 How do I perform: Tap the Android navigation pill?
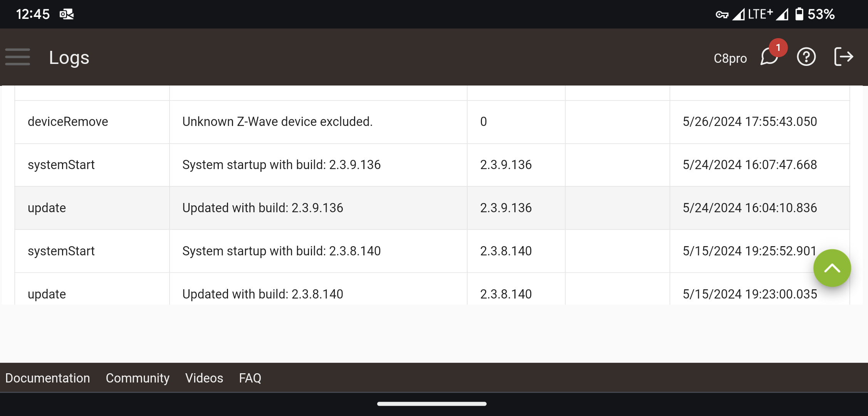tap(432, 404)
